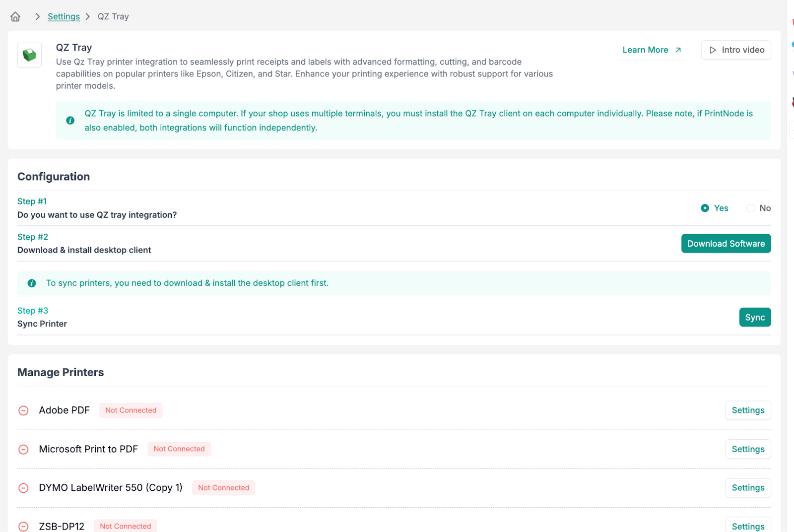Select No for QZ tray integration

tap(759, 208)
